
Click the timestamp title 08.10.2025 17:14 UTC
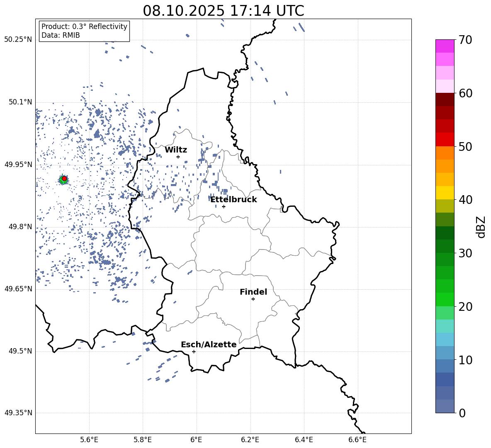pos(224,11)
